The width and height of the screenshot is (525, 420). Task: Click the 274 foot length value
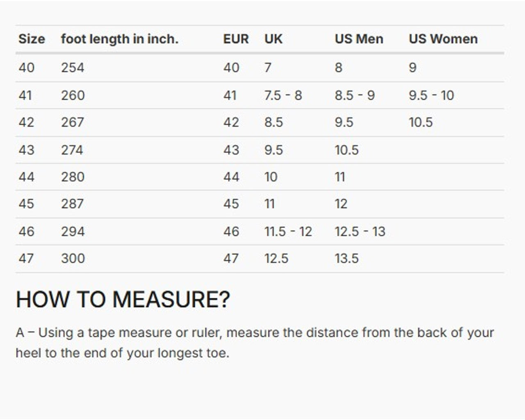pyautogui.click(x=72, y=150)
